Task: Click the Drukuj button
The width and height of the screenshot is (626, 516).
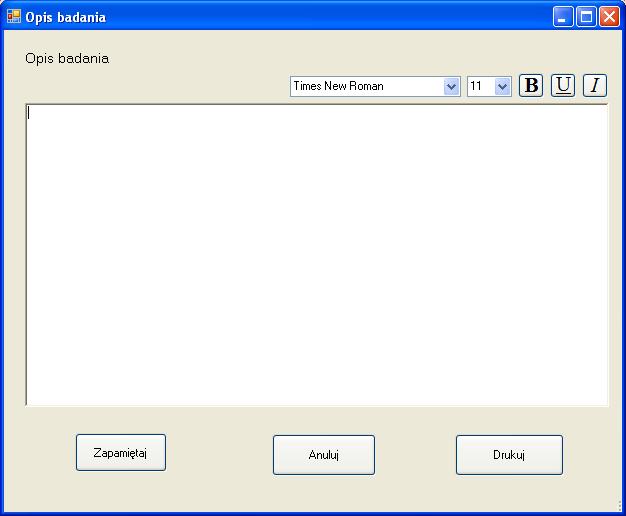Action: 509,455
